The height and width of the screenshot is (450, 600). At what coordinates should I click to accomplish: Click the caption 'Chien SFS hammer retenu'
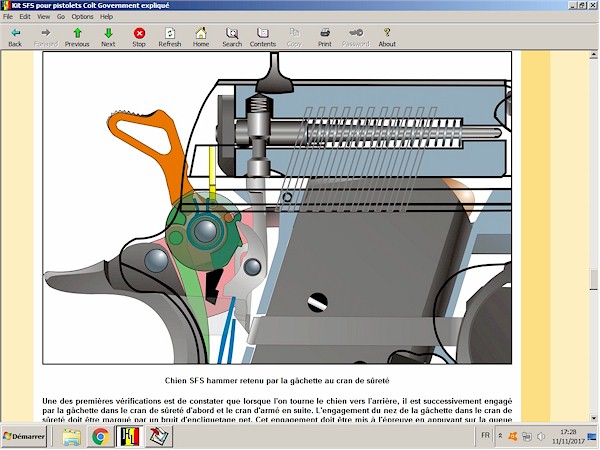click(x=277, y=381)
